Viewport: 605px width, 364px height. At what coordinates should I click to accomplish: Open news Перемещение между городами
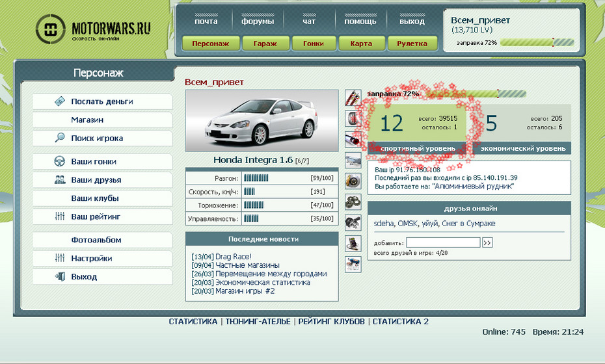[x=271, y=274]
